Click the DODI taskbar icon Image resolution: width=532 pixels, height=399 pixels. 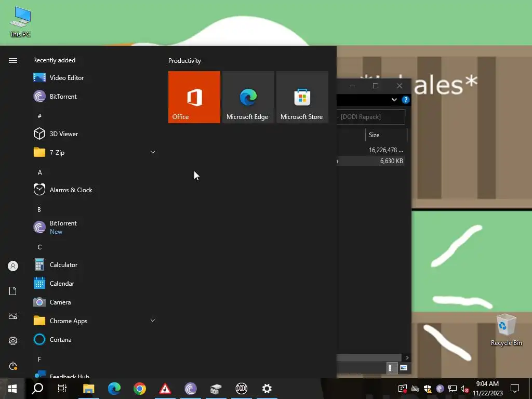click(x=242, y=389)
